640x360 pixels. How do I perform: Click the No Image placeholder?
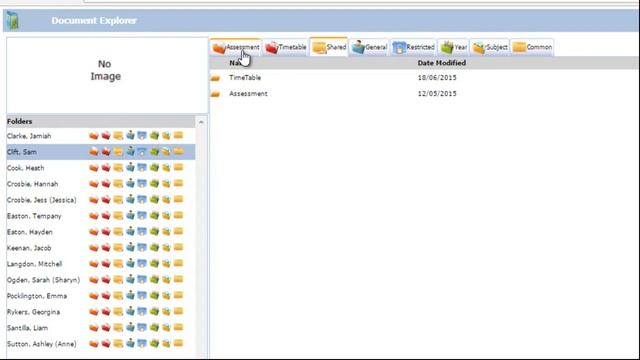click(x=105, y=70)
